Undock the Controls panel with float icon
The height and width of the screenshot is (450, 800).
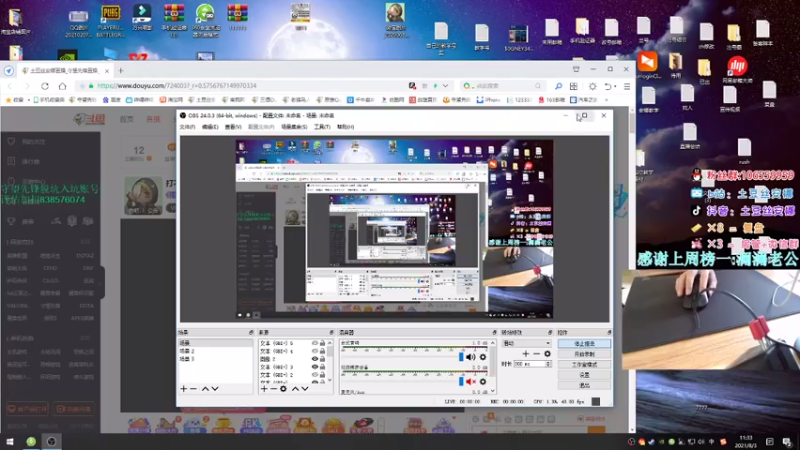coord(609,333)
